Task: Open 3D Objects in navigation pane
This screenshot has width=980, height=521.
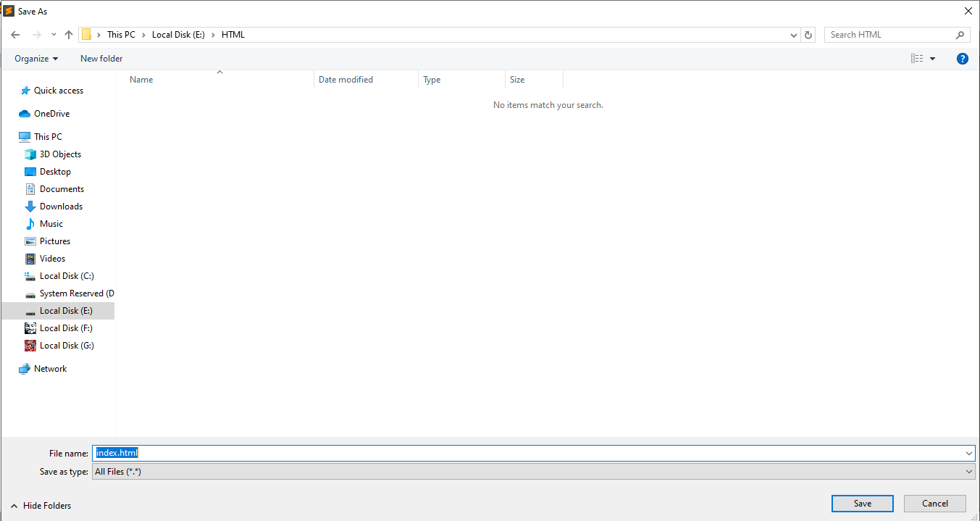Action: [60, 154]
